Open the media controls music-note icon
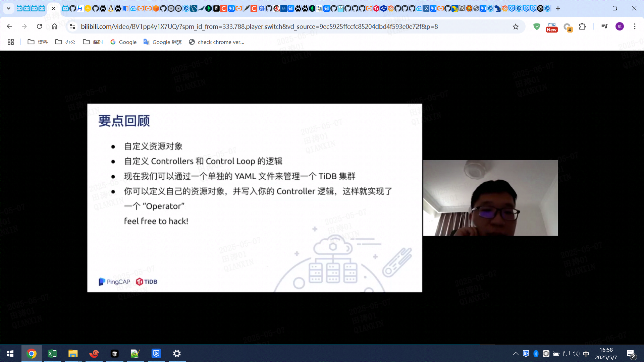Image resolution: width=644 pixels, height=362 pixels. click(604, 26)
